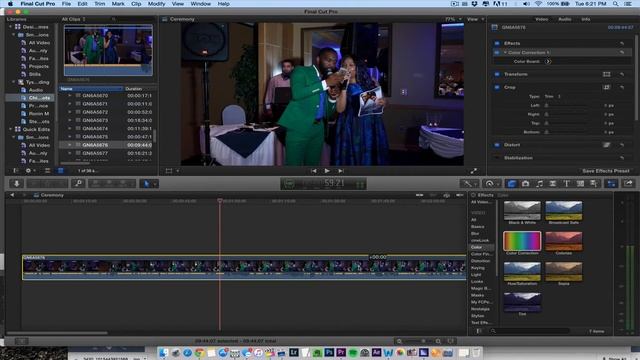This screenshot has height=360, width=640.
Task: Sort clips by the Name column header
Action: point(91,89)
